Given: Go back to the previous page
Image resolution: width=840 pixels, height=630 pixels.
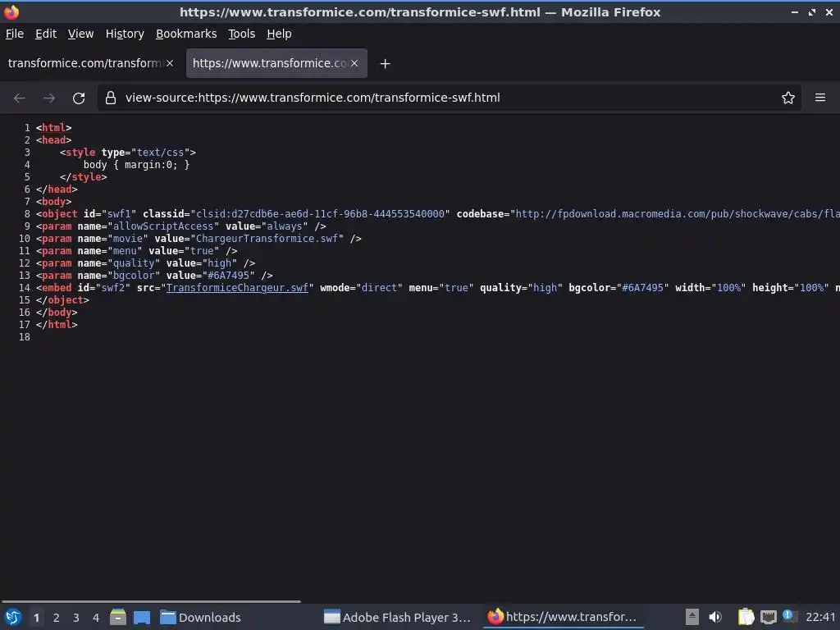Looking at the screenshot, I should click(20, 98).
